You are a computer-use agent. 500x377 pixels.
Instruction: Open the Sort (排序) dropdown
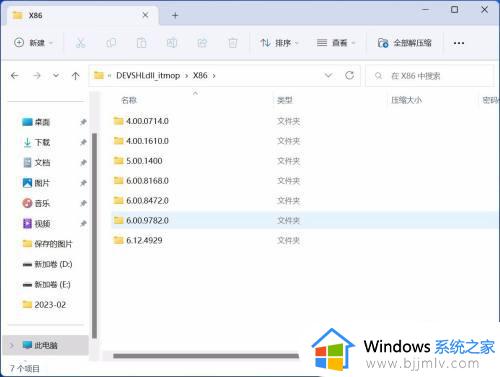(279, 43)
